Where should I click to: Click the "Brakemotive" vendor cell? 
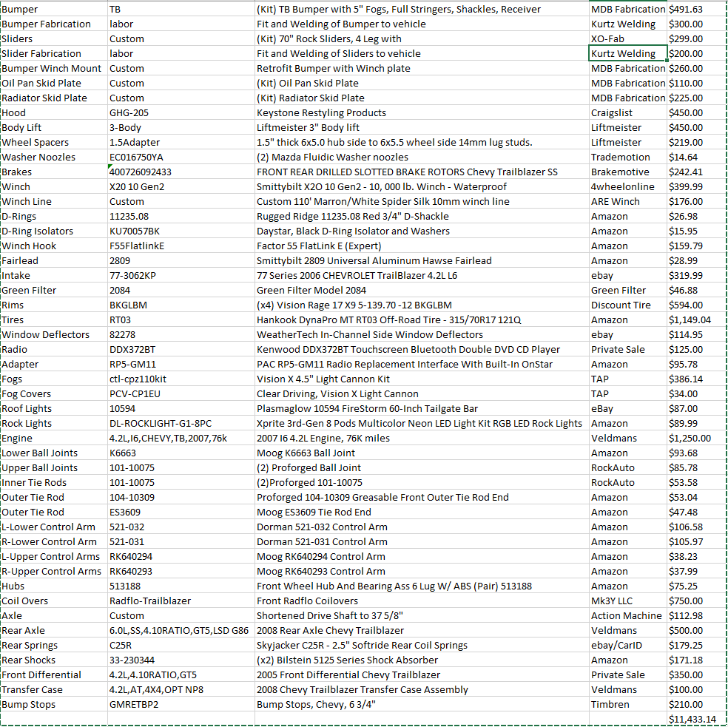point(627,172)
